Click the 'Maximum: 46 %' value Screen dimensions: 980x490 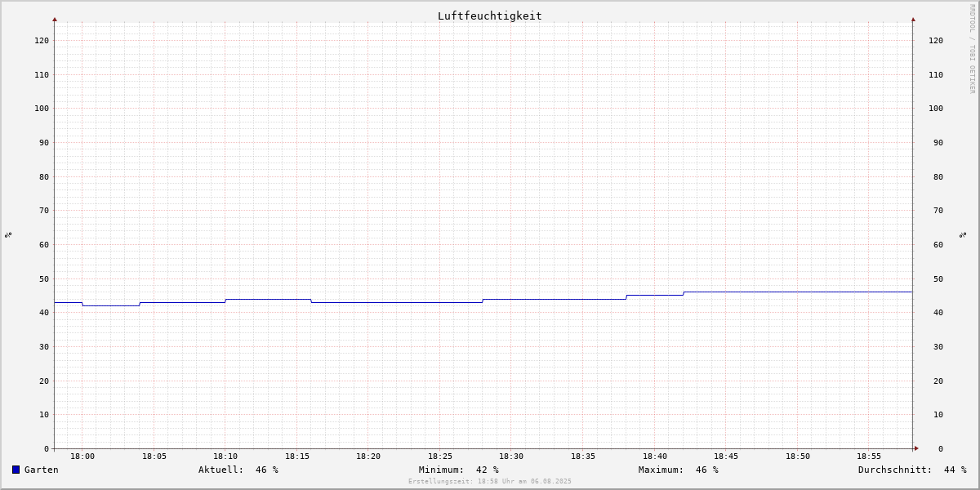tap(679, 470)
